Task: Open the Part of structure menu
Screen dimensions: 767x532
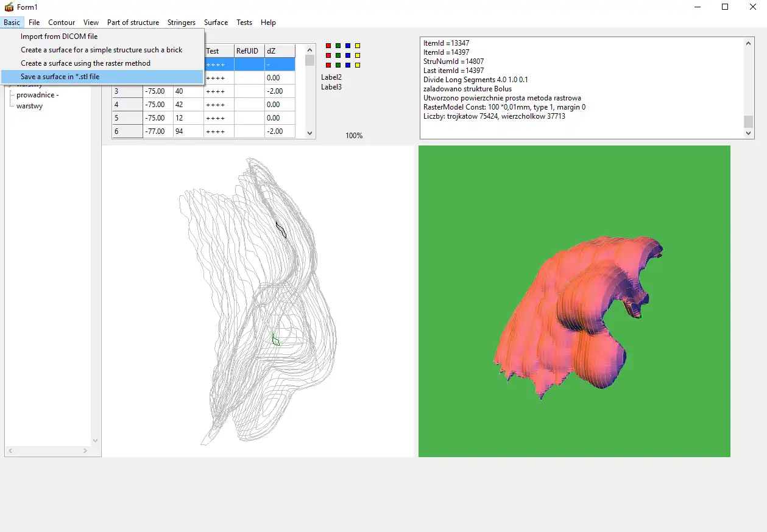Action: point(133,23)
